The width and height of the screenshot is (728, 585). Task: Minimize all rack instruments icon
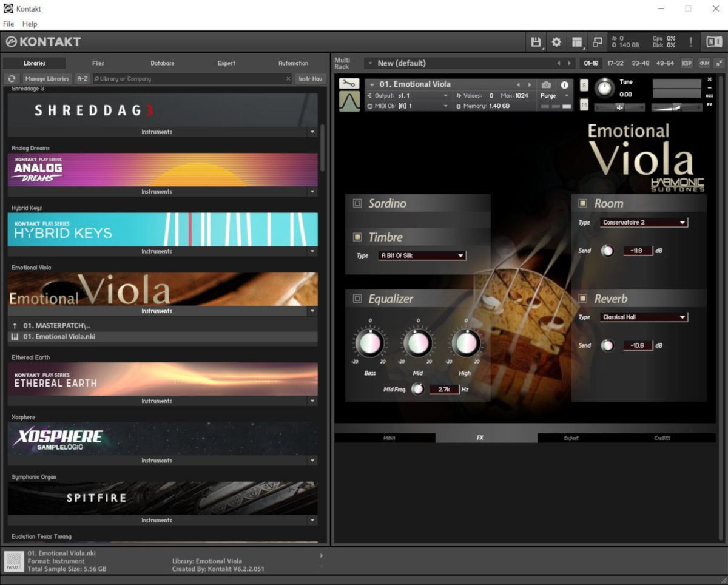point(719,63)
